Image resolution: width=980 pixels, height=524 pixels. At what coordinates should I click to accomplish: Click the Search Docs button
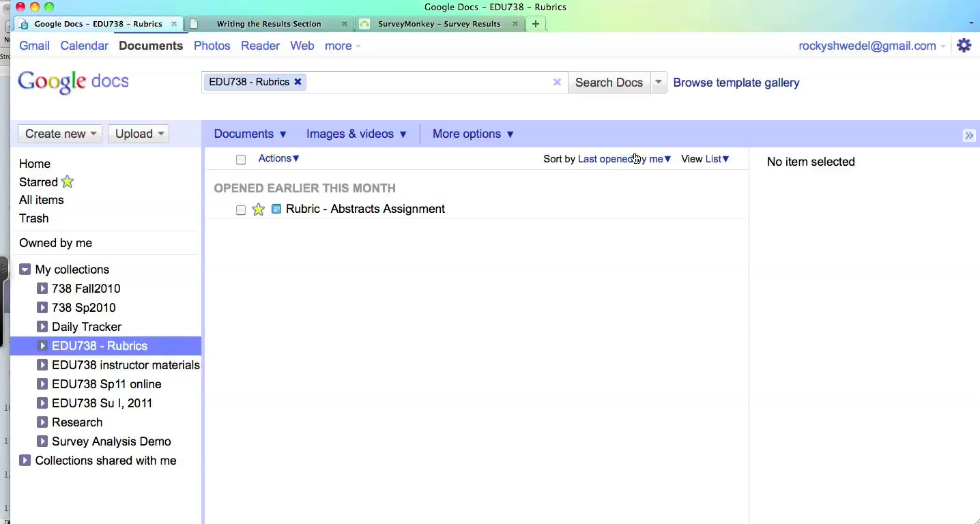point(609,82)
